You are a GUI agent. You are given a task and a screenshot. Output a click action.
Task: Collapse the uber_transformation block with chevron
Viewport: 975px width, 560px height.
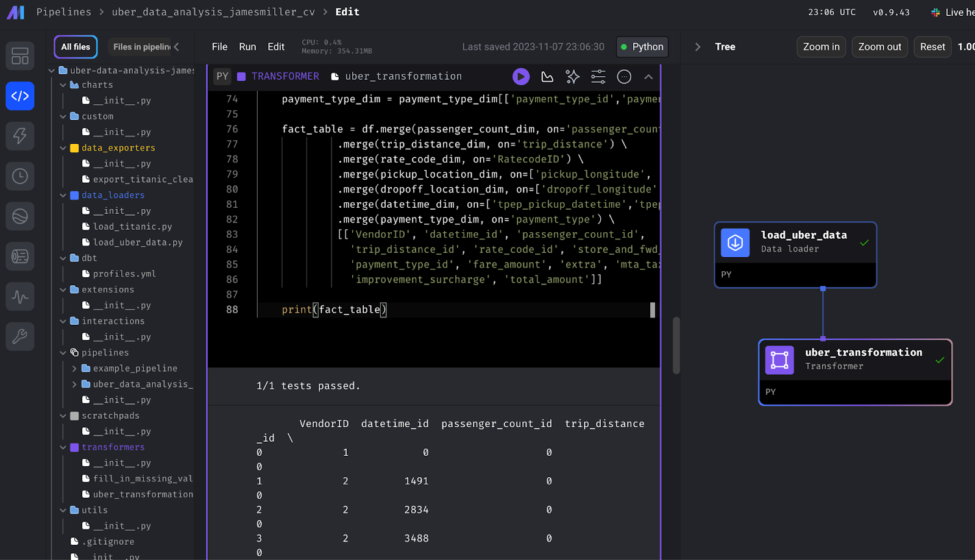tap(648, 77)
